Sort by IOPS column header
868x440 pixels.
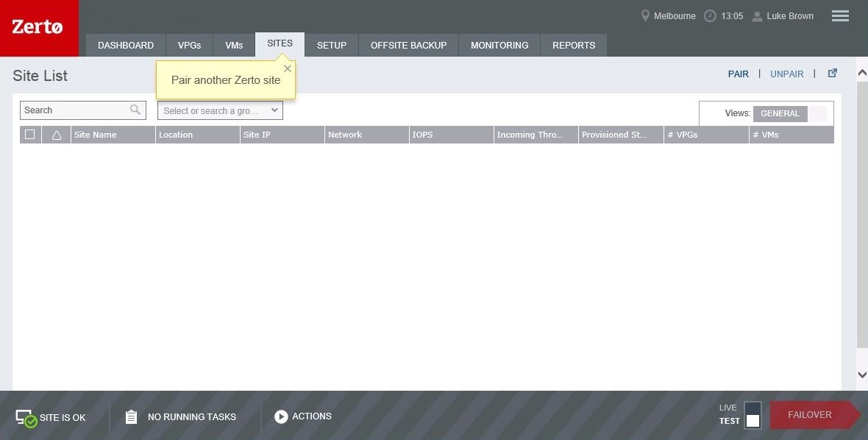click(x=451, y=135)
